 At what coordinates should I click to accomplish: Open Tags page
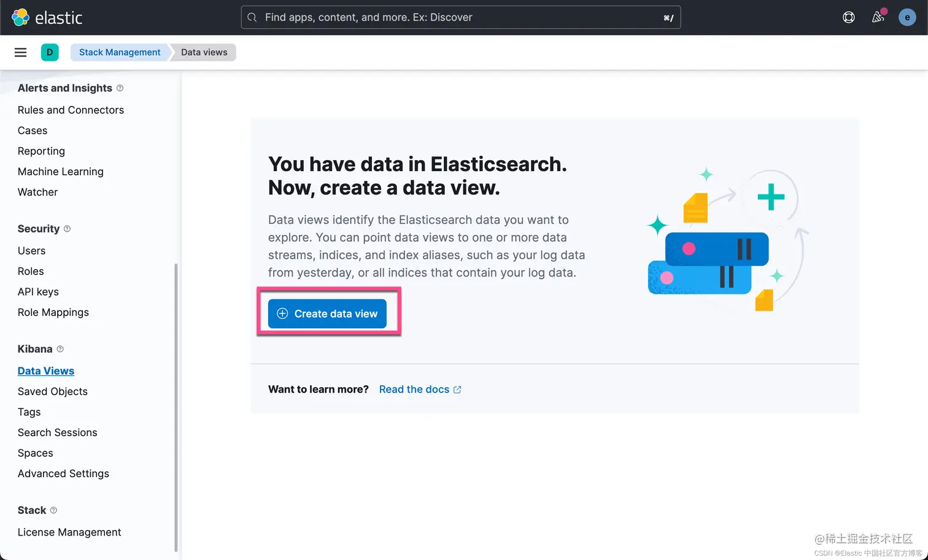[x=29, y=412]
